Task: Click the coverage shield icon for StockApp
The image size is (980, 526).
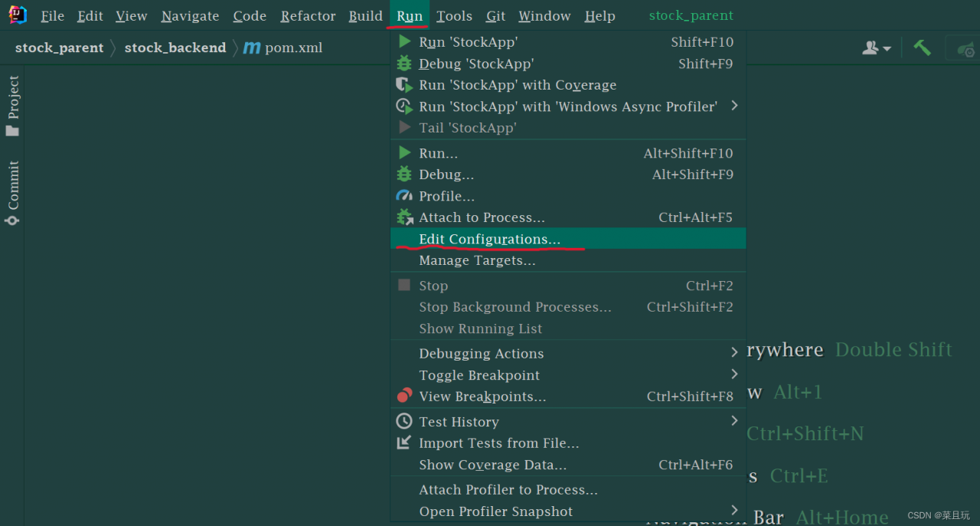Action: coord(404,85)
